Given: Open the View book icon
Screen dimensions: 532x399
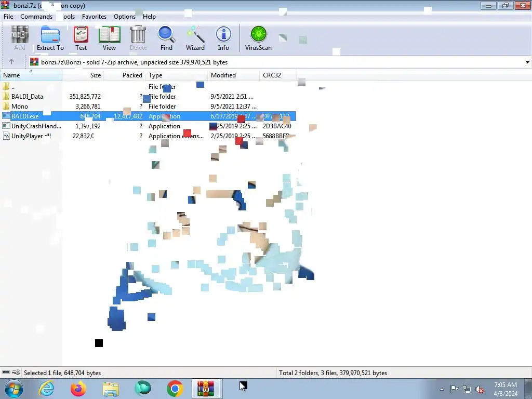Looking at the screenshot, I should pos(109,38).
